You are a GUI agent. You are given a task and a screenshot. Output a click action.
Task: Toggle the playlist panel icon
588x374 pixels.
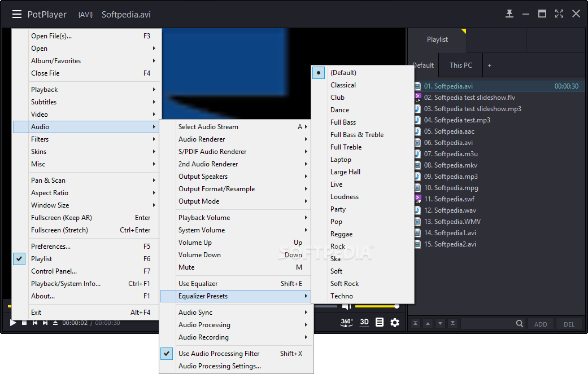(x=380, y=322)
